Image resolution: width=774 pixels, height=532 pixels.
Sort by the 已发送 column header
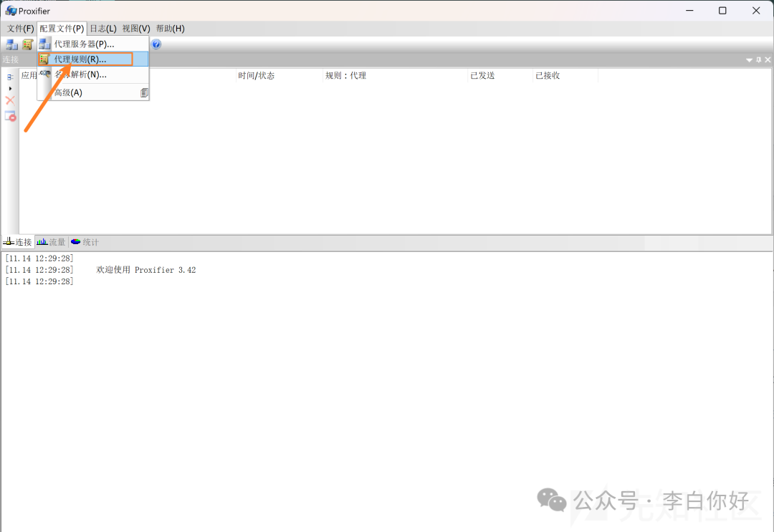coord(500,75)
